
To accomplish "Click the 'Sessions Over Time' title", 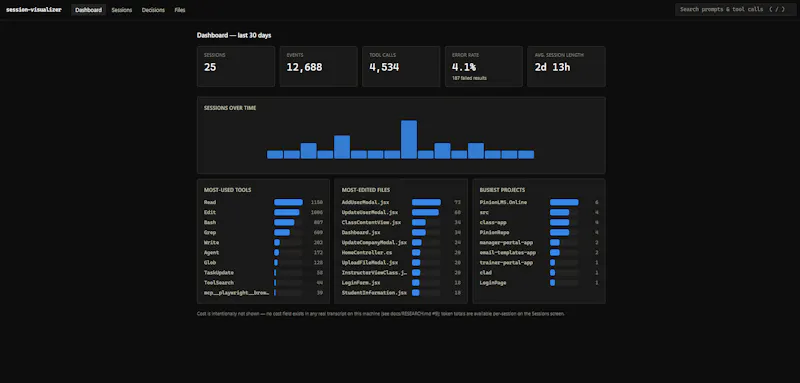I will click(230, 108).
